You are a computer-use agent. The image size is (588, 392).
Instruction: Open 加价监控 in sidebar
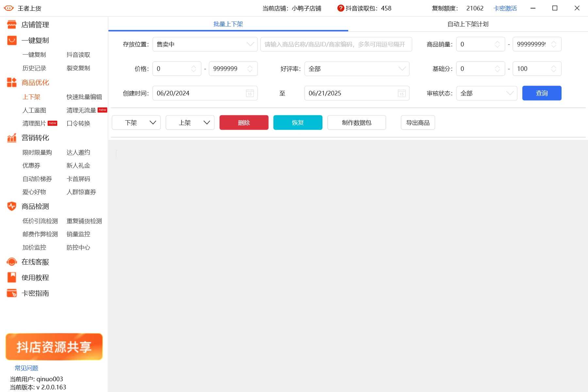tap(34, 248)
